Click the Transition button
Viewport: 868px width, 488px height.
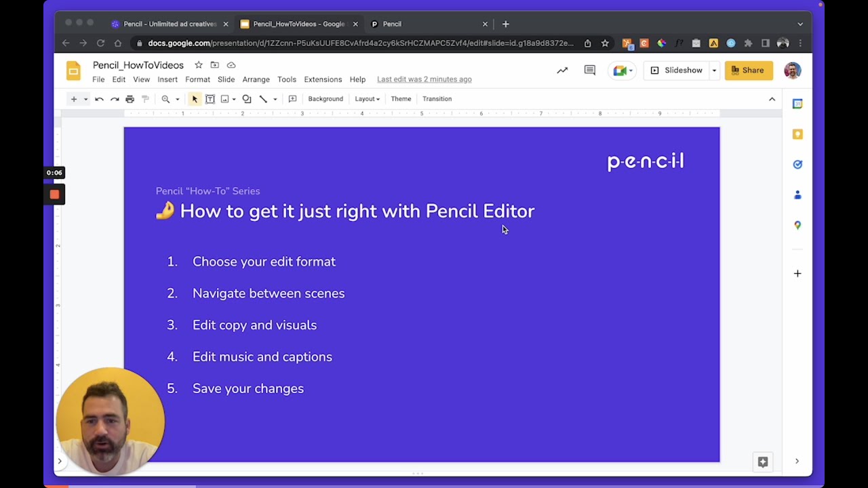pos(437,99)
